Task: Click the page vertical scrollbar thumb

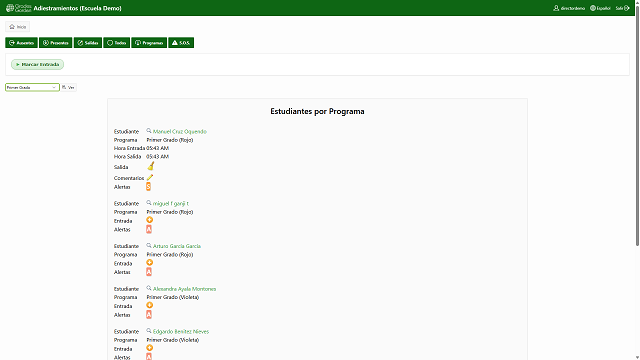Action: click(637, 126)
